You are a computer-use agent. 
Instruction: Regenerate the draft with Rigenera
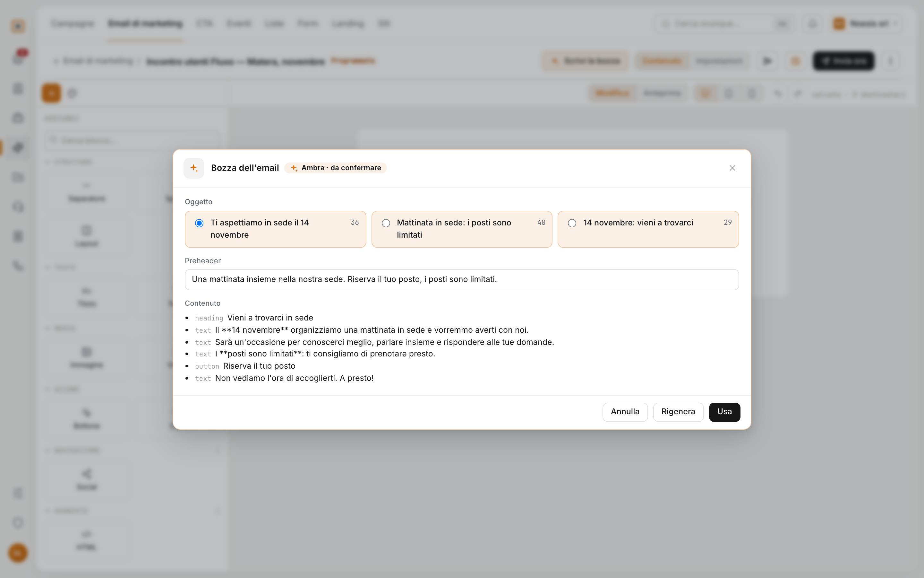pos(678,412)
